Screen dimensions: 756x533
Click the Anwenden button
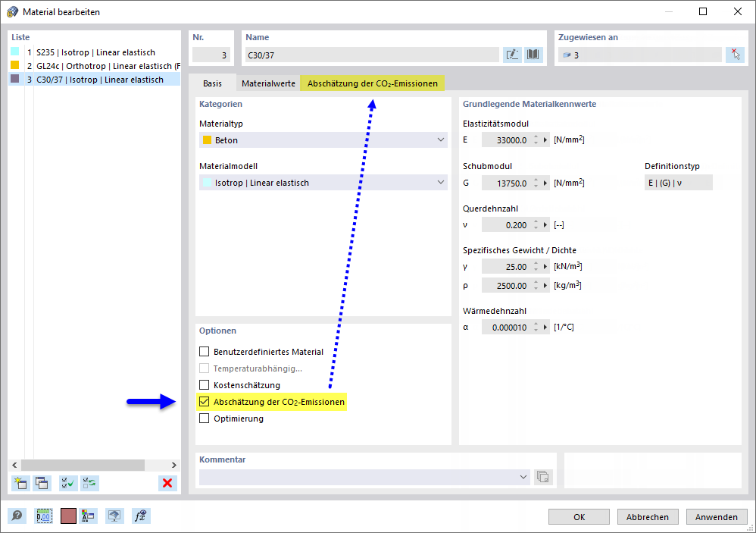717,516
